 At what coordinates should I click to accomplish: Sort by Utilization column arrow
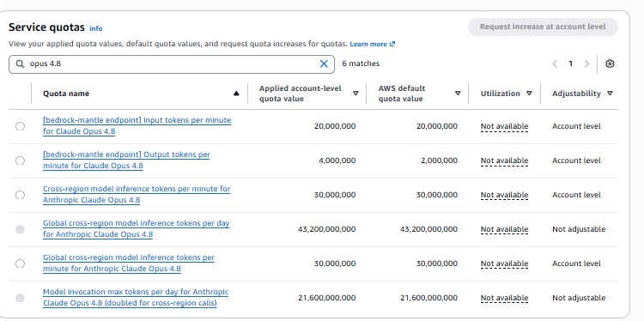click(529, 94)
